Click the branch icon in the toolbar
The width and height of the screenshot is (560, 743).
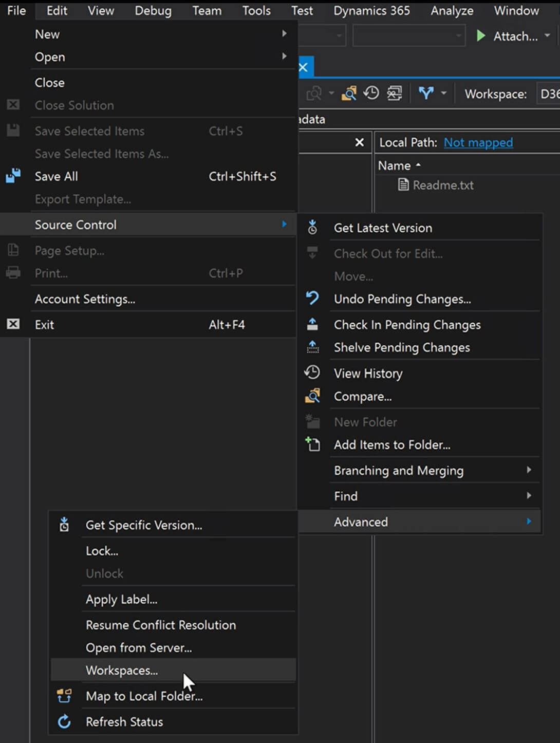(x=426, y=94)
